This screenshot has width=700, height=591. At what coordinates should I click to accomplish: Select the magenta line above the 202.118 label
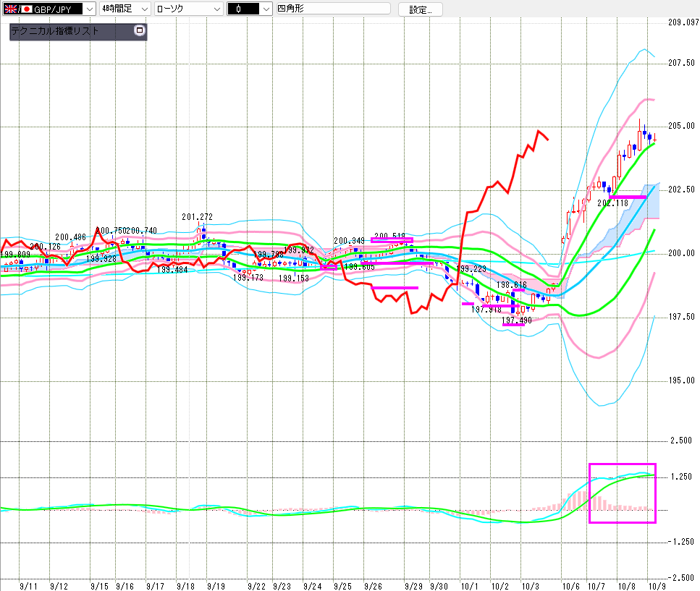click(x=628, y=197)
